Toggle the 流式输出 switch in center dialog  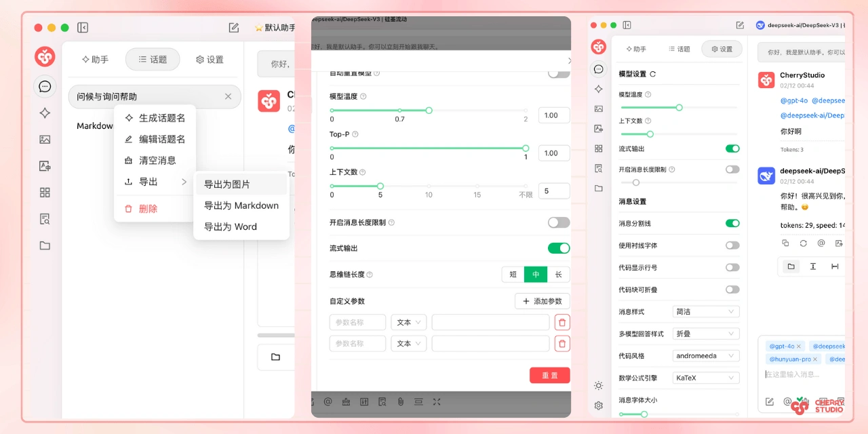(x=558, y=248)
